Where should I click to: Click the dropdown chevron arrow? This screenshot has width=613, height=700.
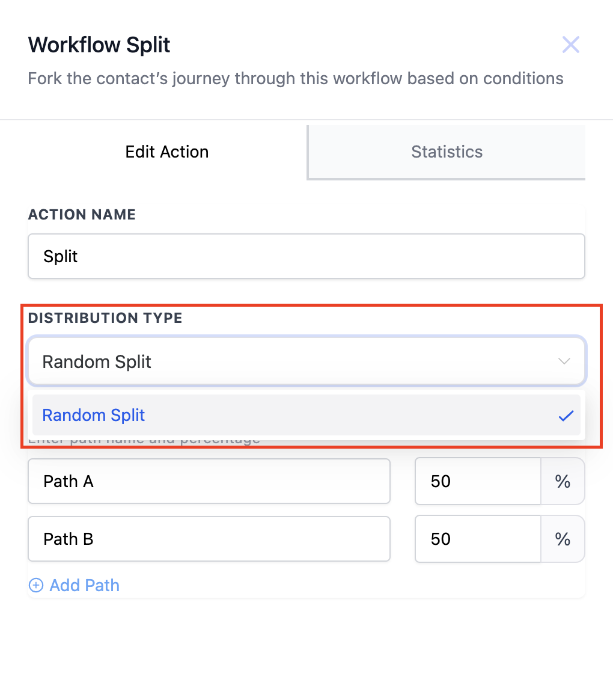click(x=564, y=361)
